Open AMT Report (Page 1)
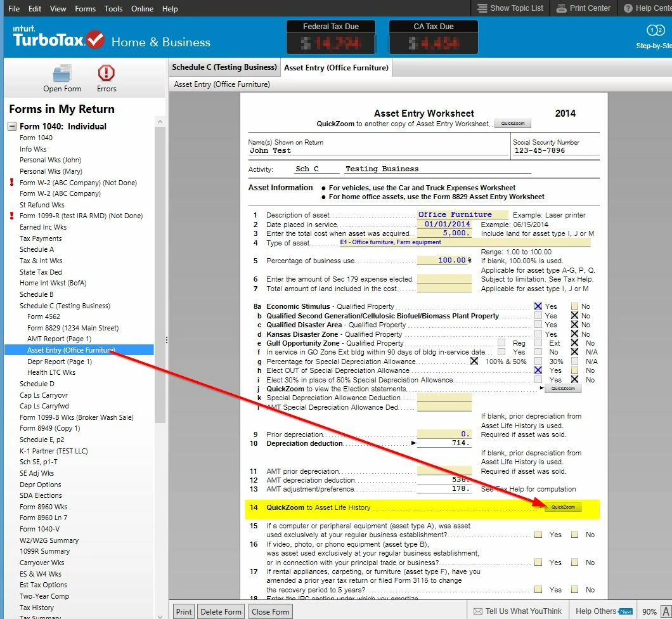 [59, 339]
